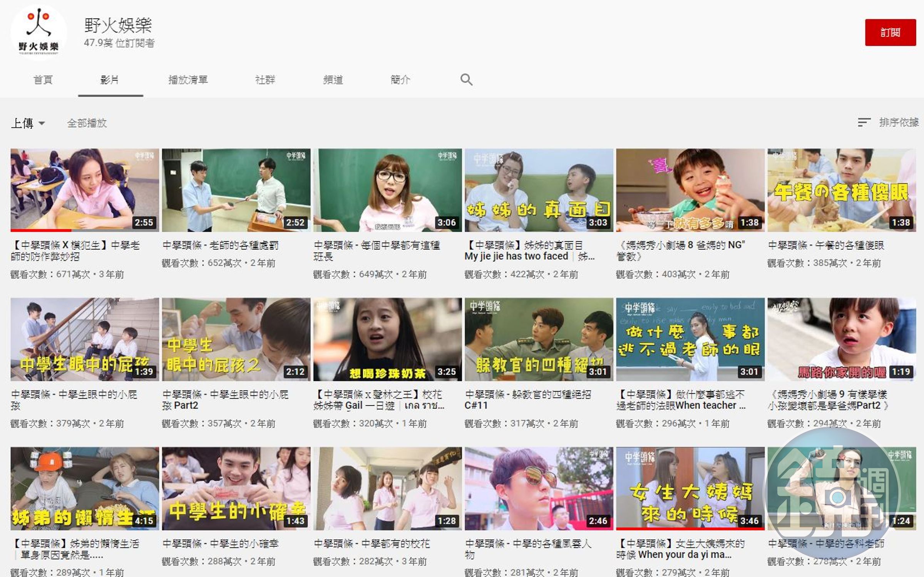Click title 中學頭條 - 中學都有的校花
Screen dimensions: 924x577
[x=372, y=544]
